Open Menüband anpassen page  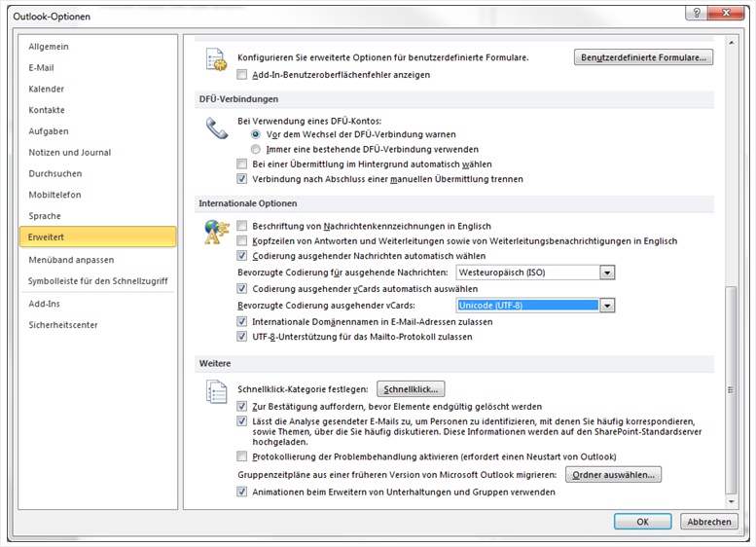click(97, 260)
